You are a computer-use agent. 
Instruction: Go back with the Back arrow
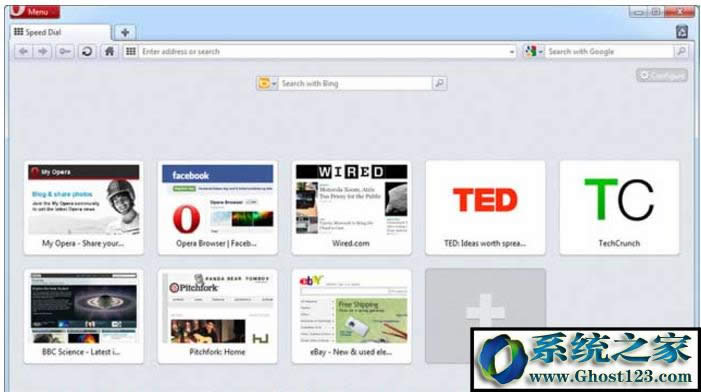(23, 51)
